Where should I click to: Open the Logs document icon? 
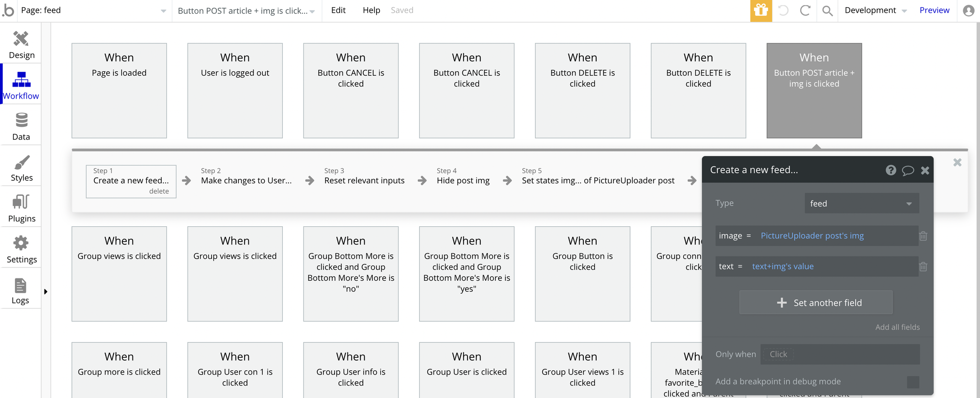coord(21,286)
